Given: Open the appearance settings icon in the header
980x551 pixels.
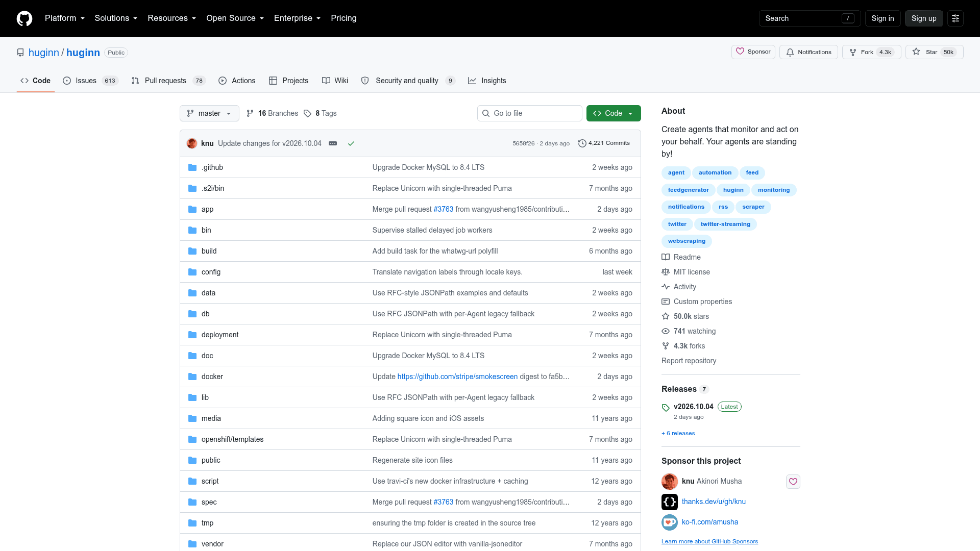Looking at the screenshot, I should click(x=955, y=18).
